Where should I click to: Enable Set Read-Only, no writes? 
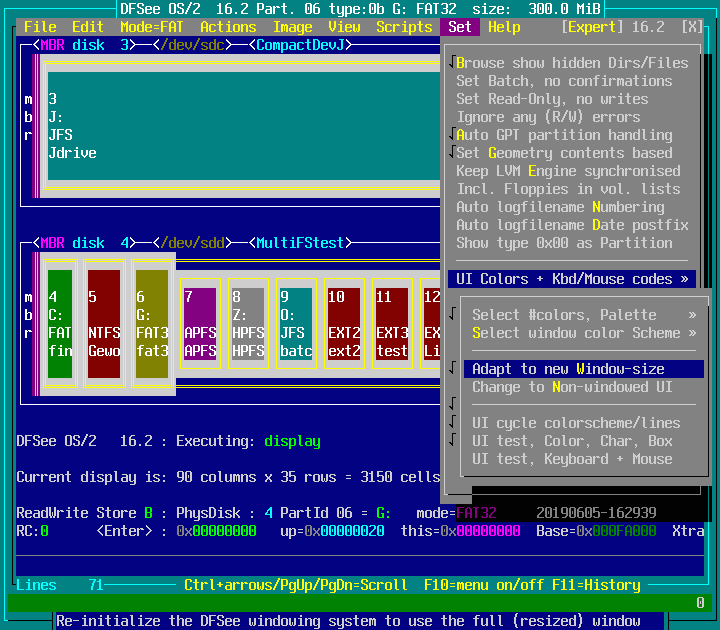click(572, 99)
